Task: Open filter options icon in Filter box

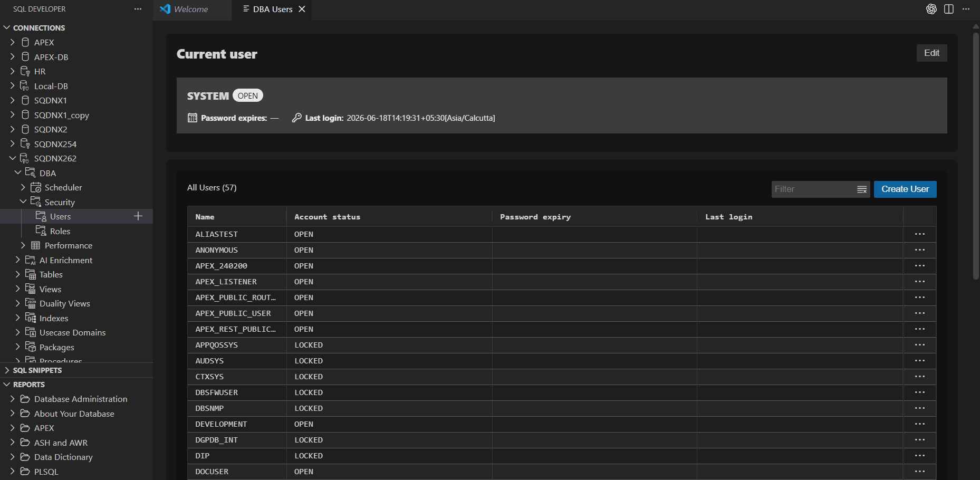Action: (862, 189)
